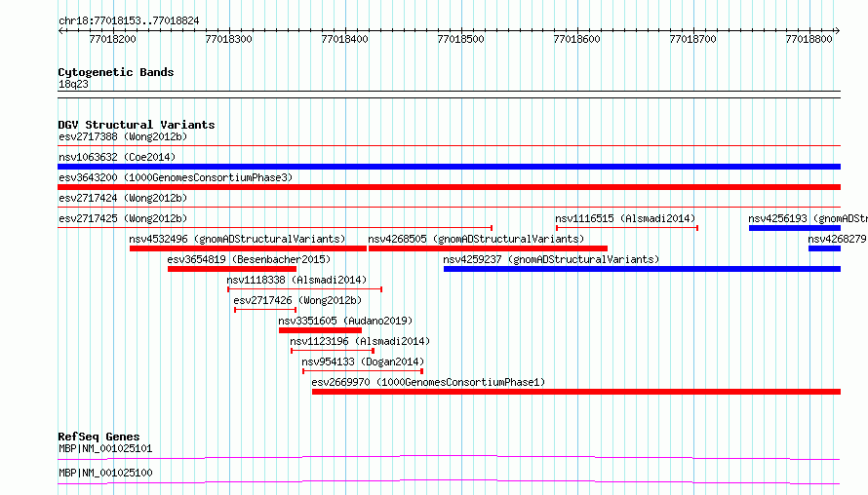Select the small blue nsv4268279 bar
Image resolution: width=868 pixels, height=495 pixels.
pyautogui.click(x=824, y=248)
